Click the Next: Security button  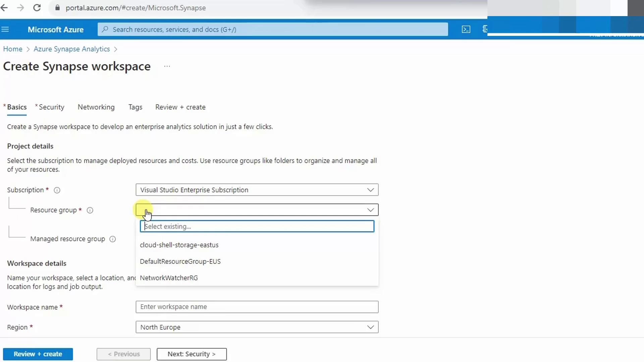point(192,354)
